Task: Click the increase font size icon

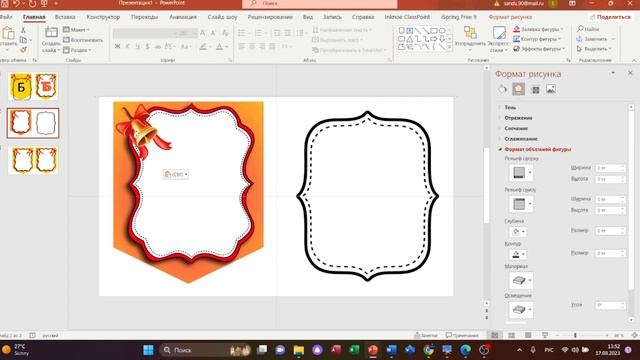Action: click(x=203, y=33)
